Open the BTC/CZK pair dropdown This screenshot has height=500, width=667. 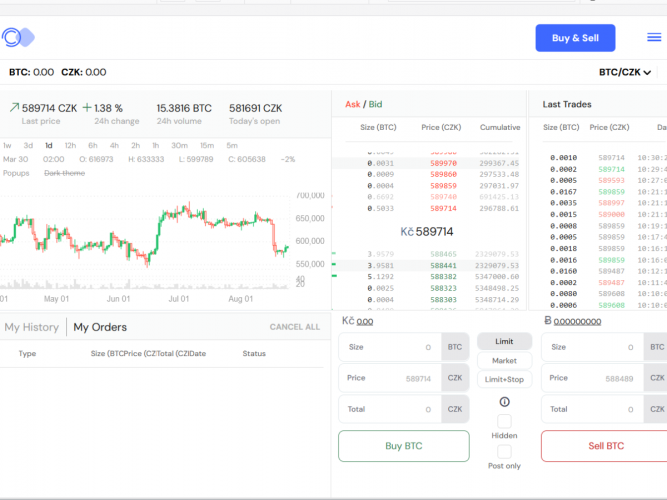[624, 72]
